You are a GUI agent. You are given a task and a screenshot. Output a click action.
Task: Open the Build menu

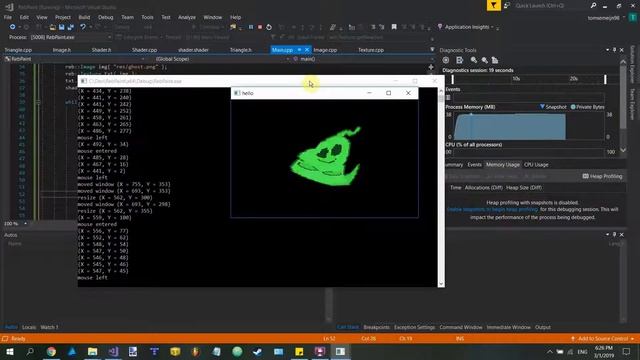pyautogui.click(x=84, y=17)
